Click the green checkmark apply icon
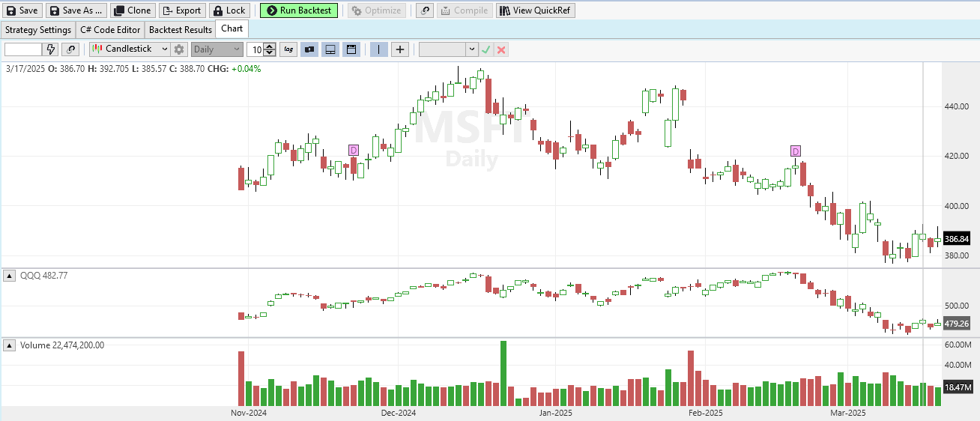The image size is (980, 421). [x=486, y=49]
